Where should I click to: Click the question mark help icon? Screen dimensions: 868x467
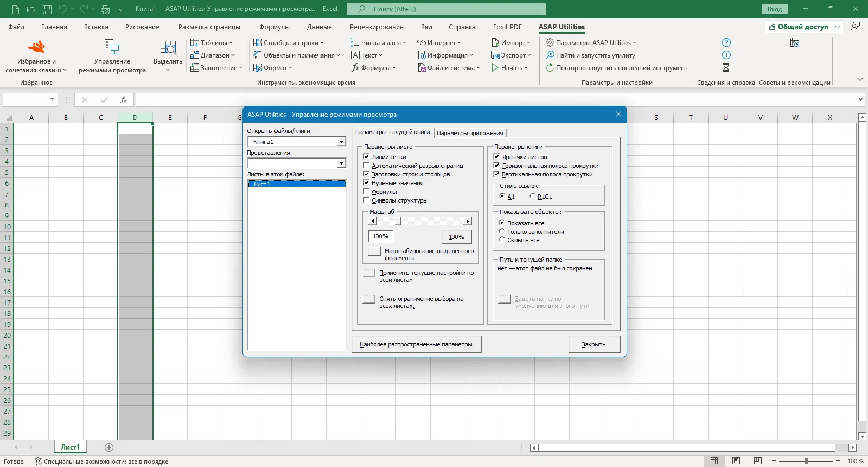(x=726, y=42)
